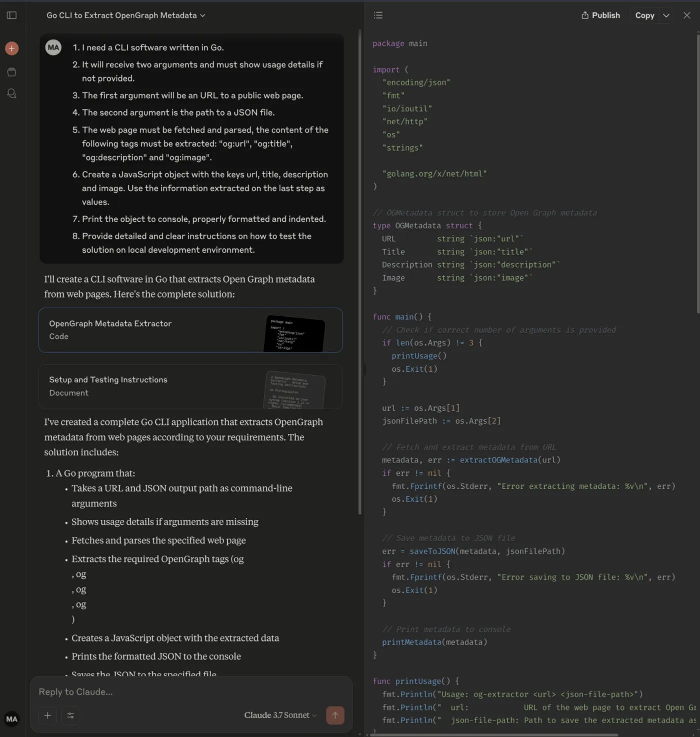Close the artifact code panel
The width and height of the screenshot is (700, 737).
pyautogui.click(x=687, y=16)
